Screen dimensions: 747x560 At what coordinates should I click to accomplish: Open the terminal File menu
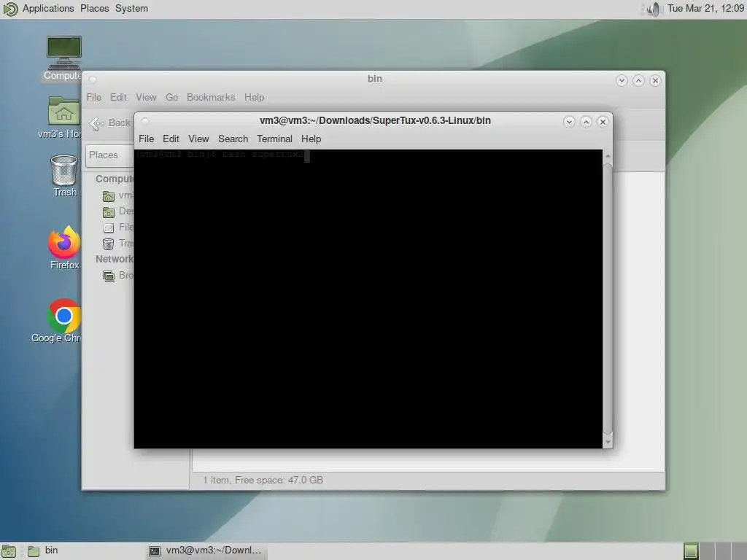(x=146, y=139)
